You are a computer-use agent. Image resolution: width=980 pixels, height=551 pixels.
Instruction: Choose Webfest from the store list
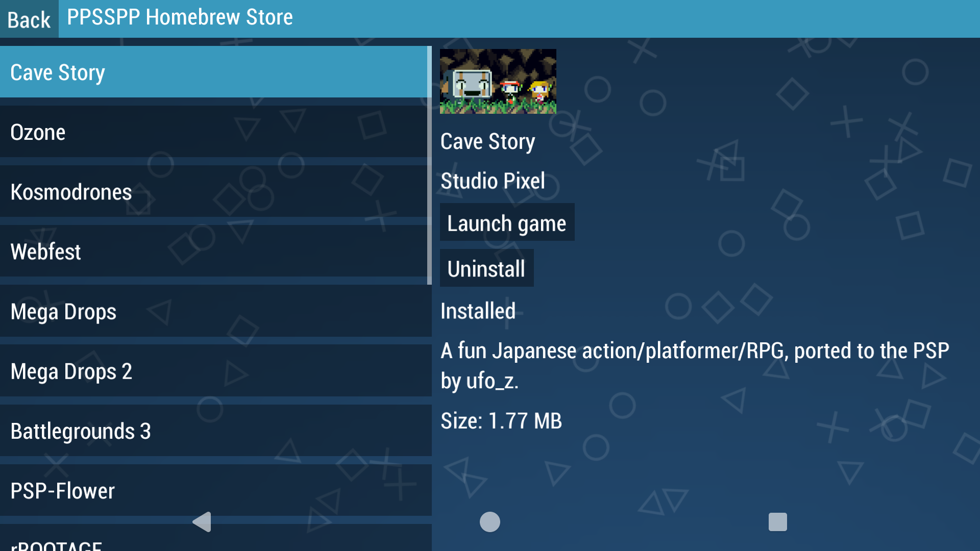tap(214, 252)
